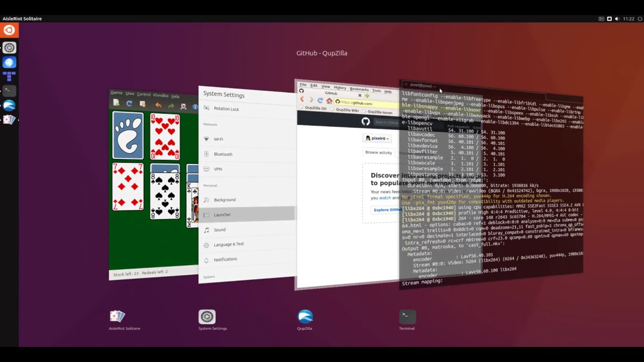Screen dimensions: 644x362
Task: Open the File menu in QupZilla
Action: click(303, 85)
